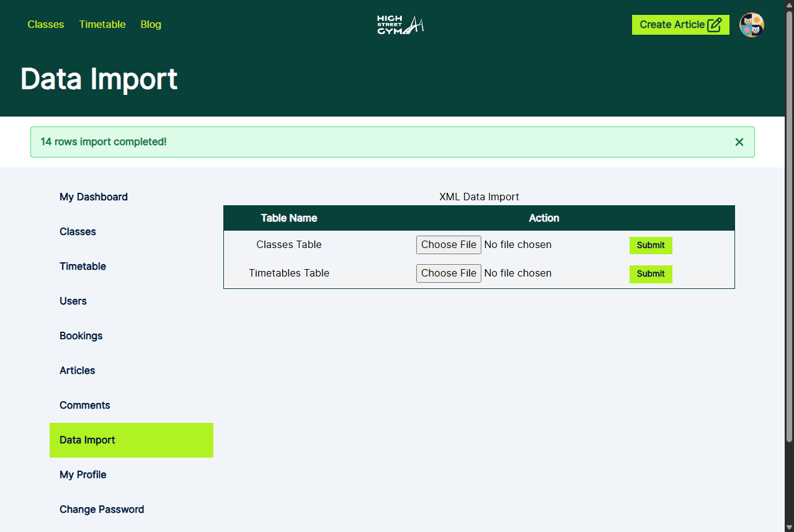The image size is (794, 532).
Task: Submit the Classes Table import
Action: tap(650, 246)
